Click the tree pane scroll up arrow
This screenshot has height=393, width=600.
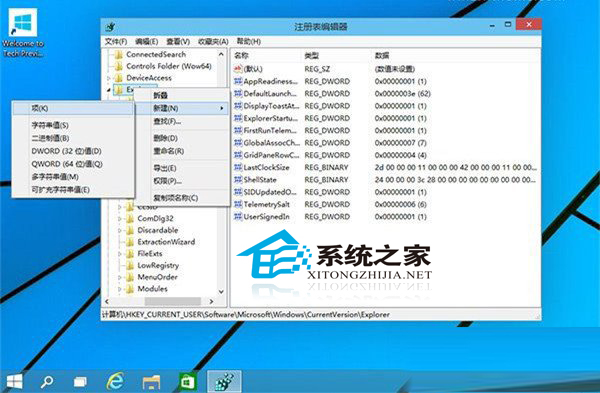(221, 55)
